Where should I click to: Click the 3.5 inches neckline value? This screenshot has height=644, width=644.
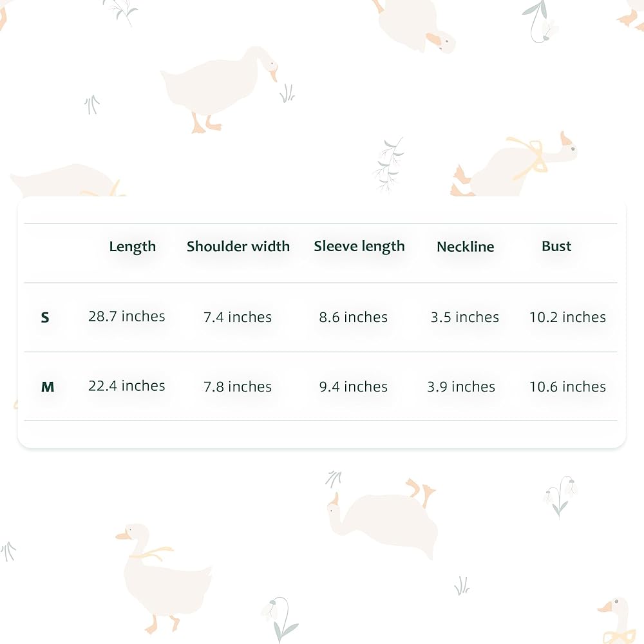click(x=465, y=317)
